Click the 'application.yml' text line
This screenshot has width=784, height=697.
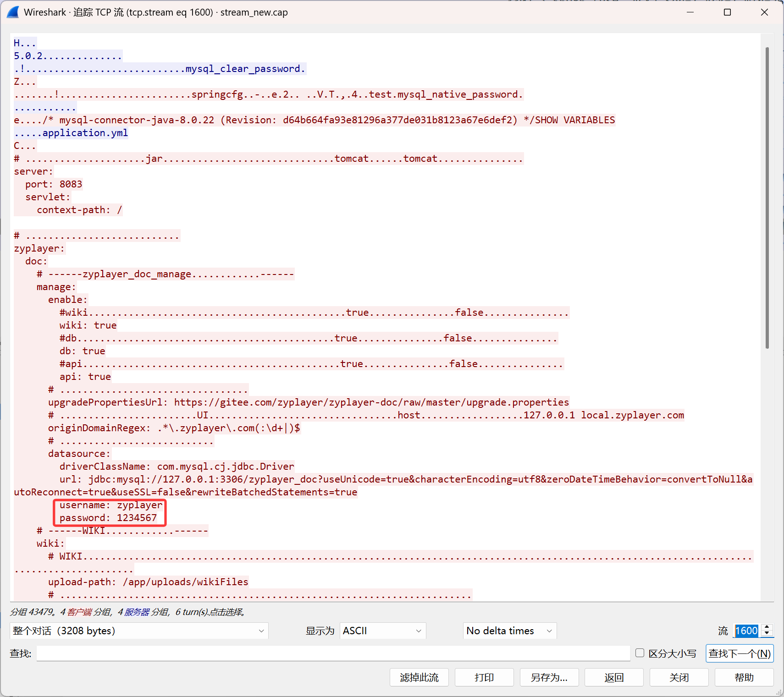(x=71, y=133)
